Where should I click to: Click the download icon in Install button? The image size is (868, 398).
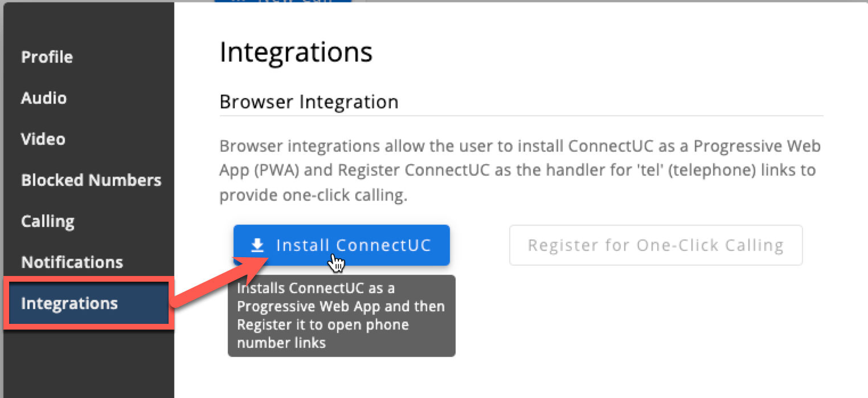pos(258,245)
